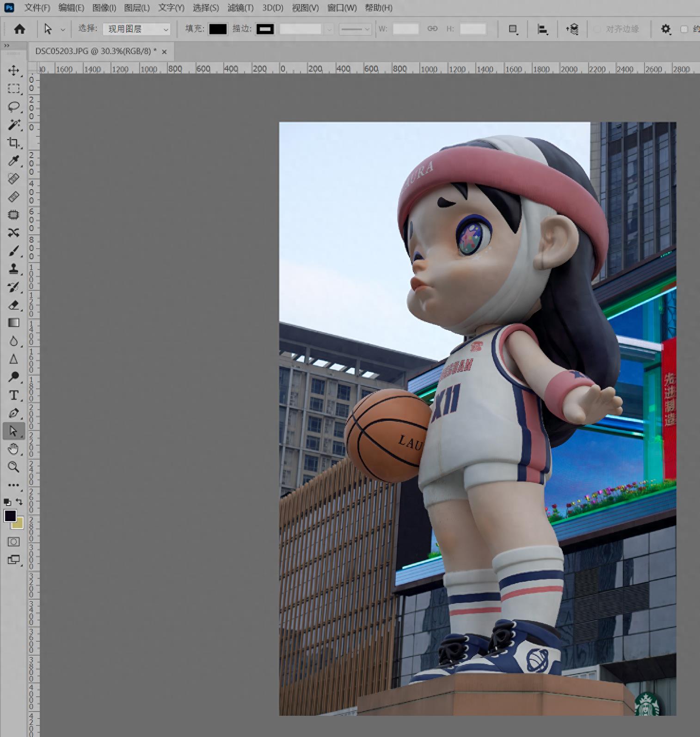This screenshot has height=737, width=700.
Task: Select the Patch tool
Action: (13, 214)
